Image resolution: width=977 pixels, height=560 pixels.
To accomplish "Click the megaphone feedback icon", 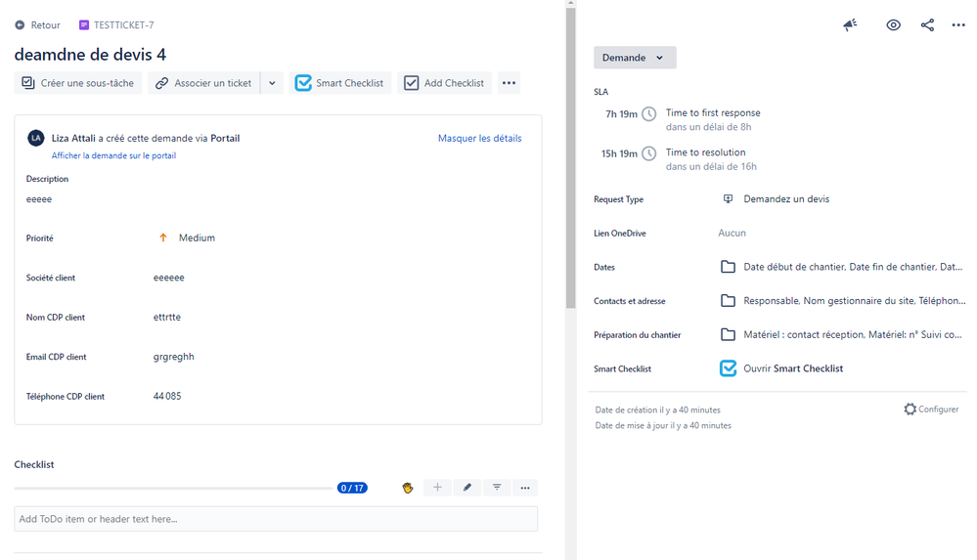I will pyautogui.click(x=850, y=24).
